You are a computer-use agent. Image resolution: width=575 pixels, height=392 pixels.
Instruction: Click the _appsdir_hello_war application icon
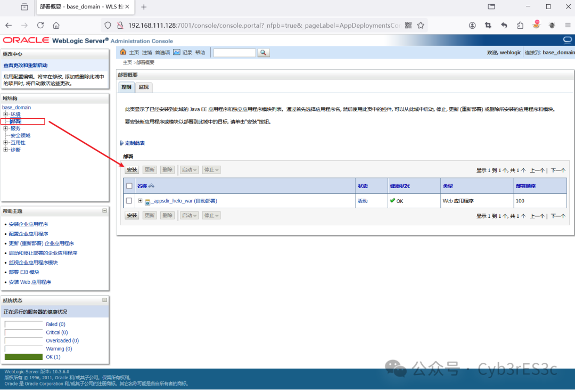(147, 202)
